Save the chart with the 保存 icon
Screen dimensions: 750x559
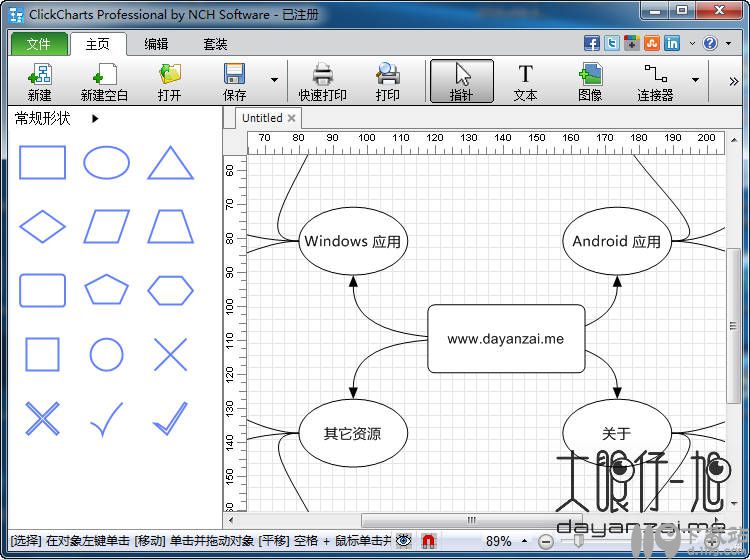tap(234, 81)
